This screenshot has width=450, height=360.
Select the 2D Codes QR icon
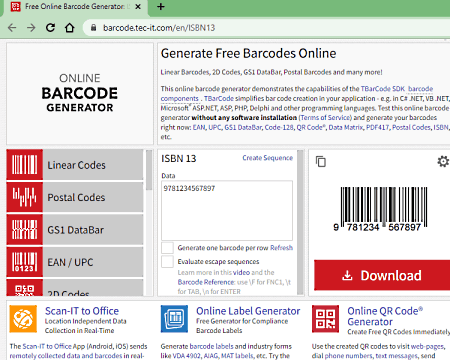(x=25, y=288)
